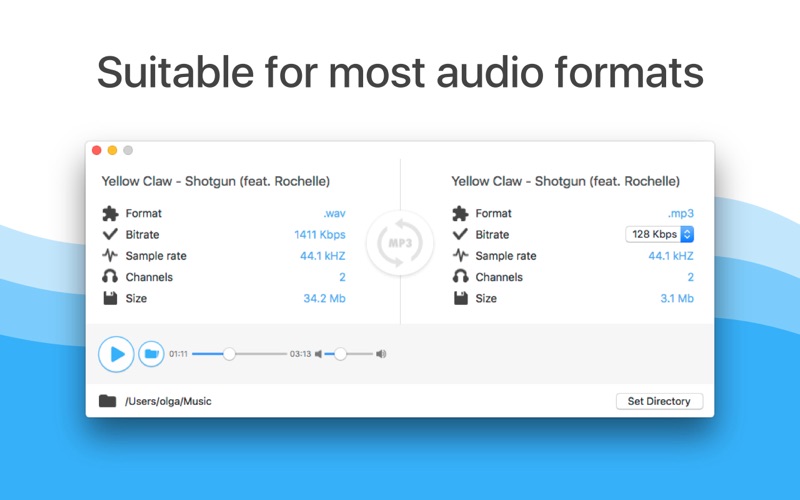Image resolution: width=800 pixels, height=500 pixels.
Task: Click the headphones Channels icon in the output panel
Action: [x=460, y=277]
